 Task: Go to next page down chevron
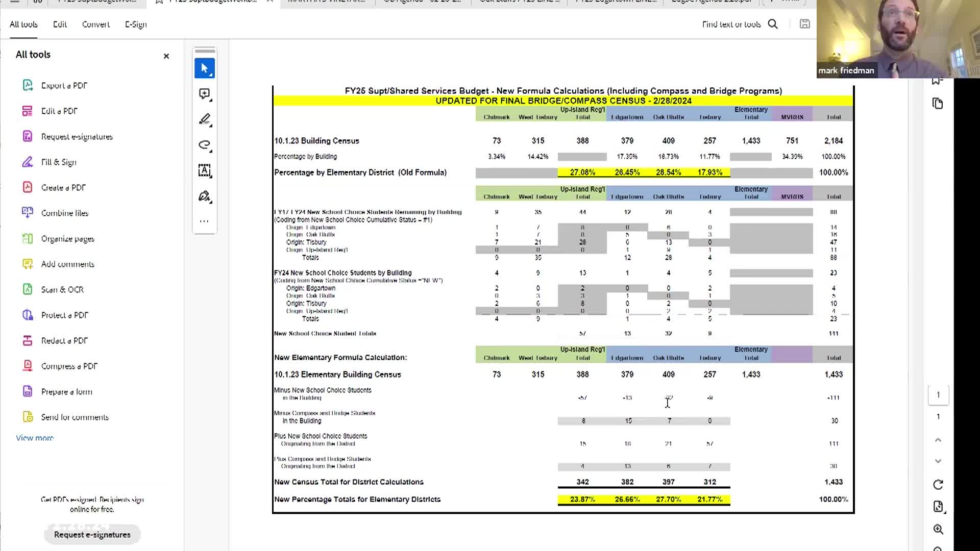click(x=938, y=461)
